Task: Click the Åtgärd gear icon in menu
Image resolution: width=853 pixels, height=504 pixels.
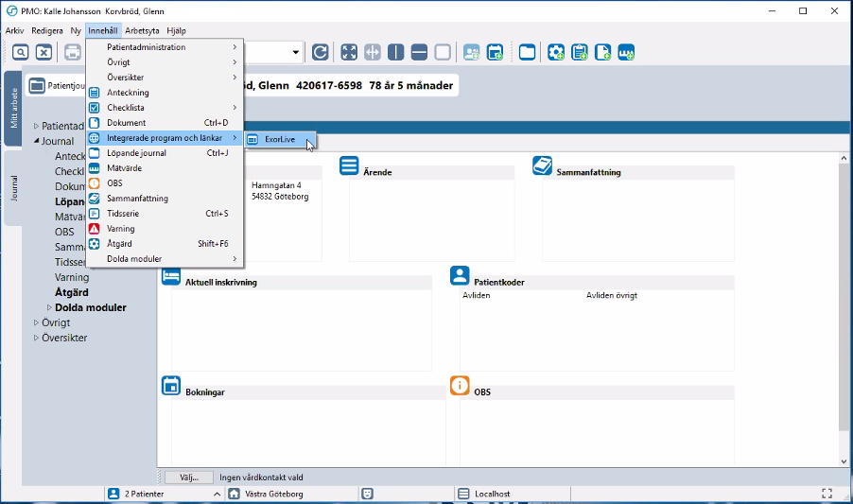Action: (95, 244)
